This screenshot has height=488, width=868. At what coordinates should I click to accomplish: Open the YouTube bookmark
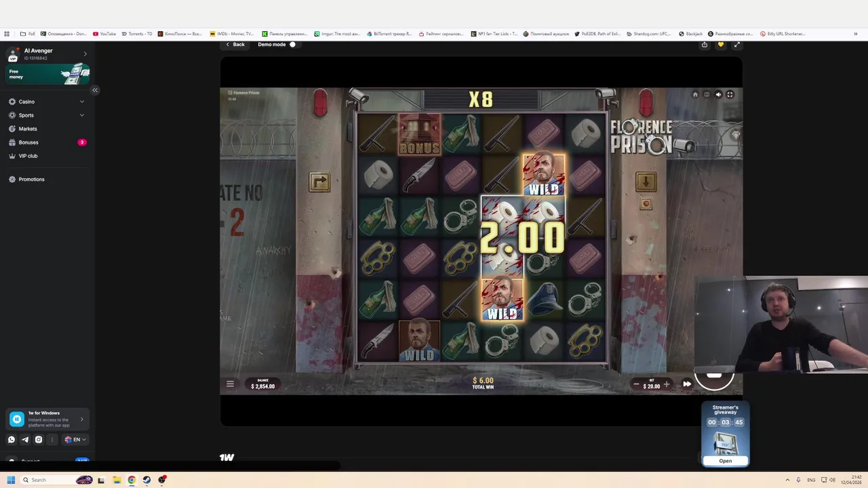click(x=104, y=34)
